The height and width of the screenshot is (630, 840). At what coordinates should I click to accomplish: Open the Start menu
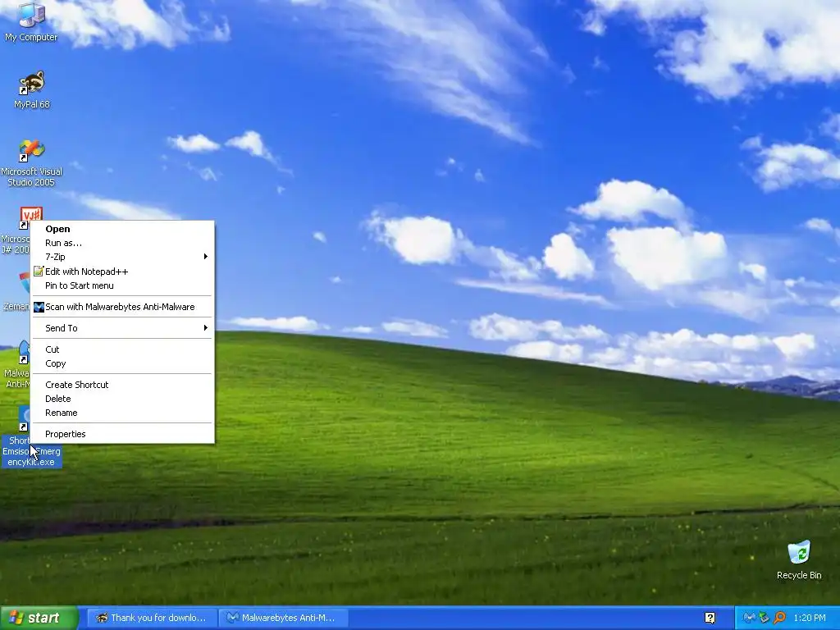pos(39,618)
